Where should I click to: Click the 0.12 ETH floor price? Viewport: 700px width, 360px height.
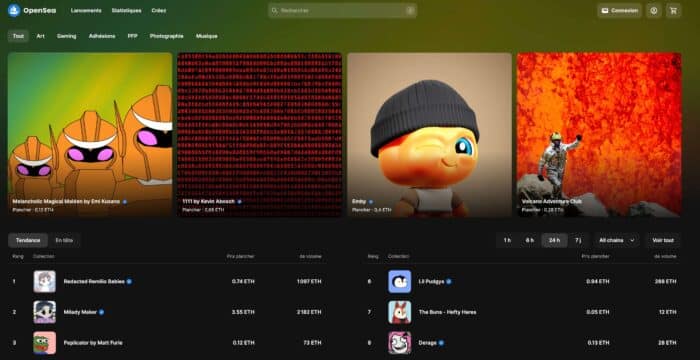pyautogui.click(x=244, y=343)
